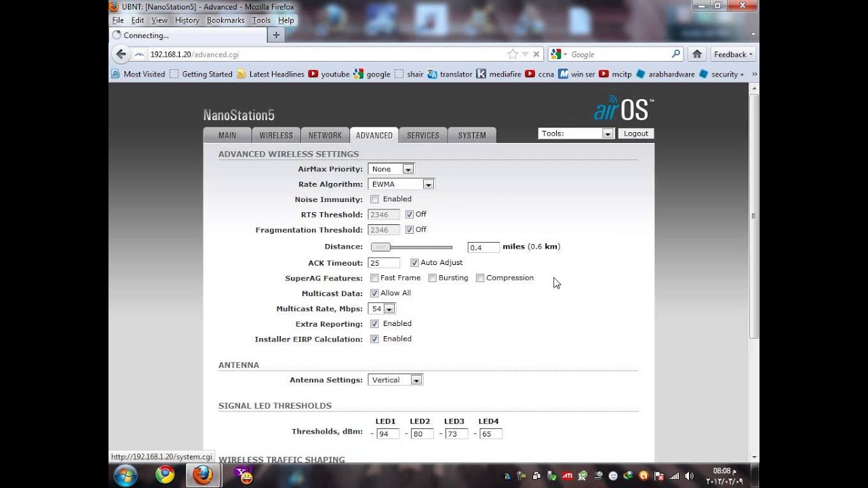
Task: Open the arabhardware bookmark
Action: click(x=665, y=74)
